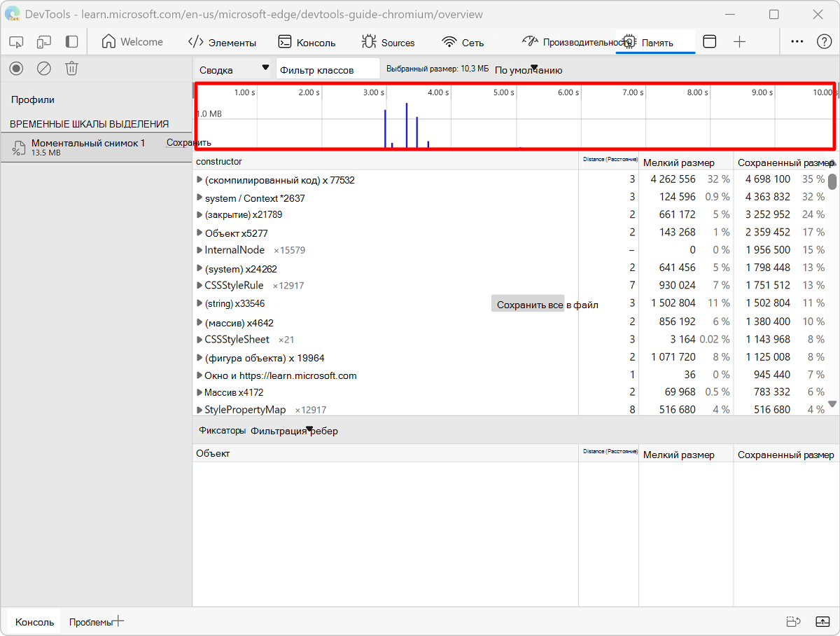
Task: Click the dock quick view icon
Action: [793, 621]
